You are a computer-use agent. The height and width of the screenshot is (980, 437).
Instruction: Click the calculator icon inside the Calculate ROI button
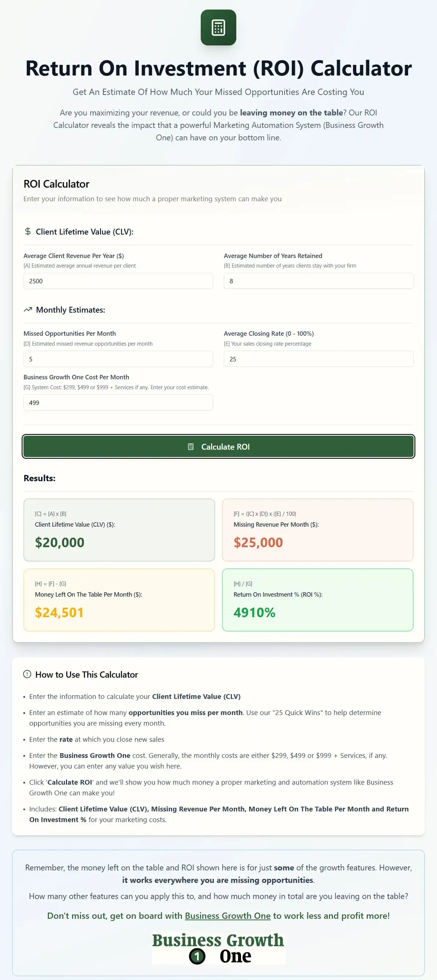point(190,446)
